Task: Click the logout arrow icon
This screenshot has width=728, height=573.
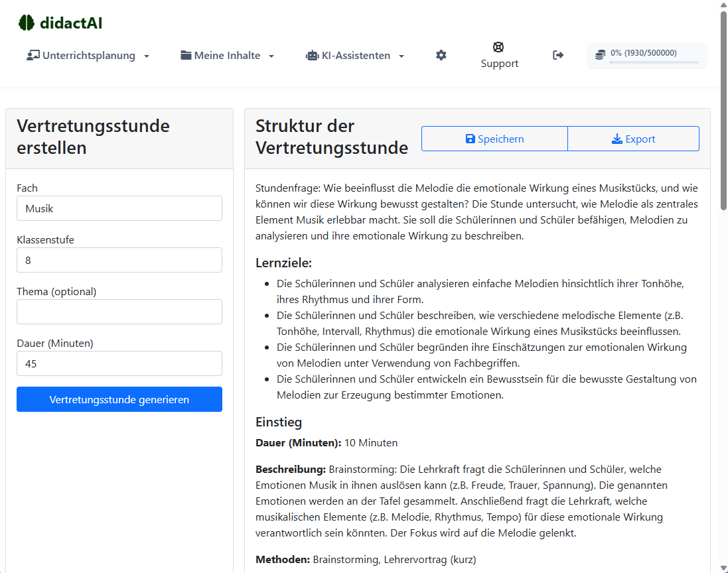Action: 558,56
